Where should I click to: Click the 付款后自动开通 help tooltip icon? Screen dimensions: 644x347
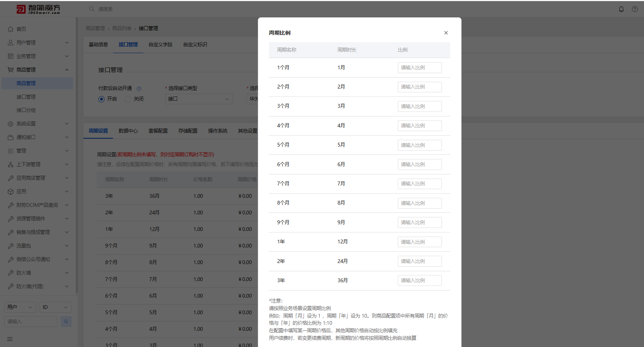point(139,89)
